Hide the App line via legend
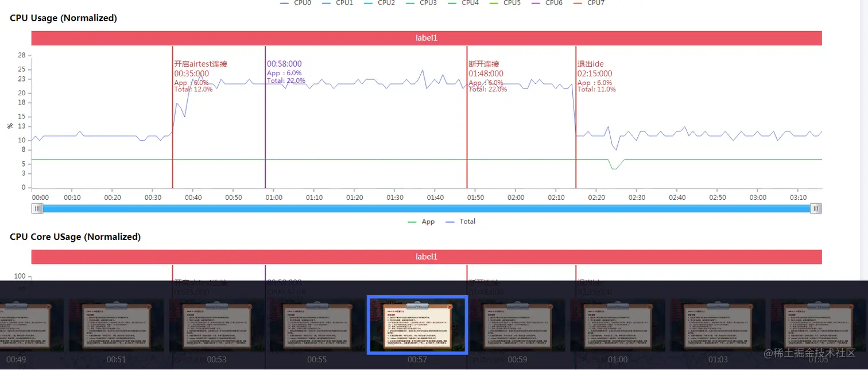 click(x=421, y=222)
